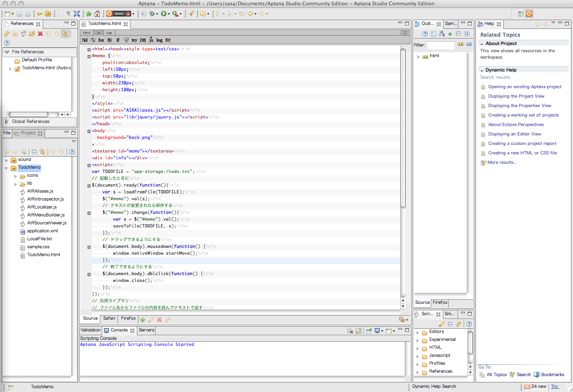Toggle show whitespace characters paragraph icon
This screenshot has height=392, width=573.
tap(68, 14)
